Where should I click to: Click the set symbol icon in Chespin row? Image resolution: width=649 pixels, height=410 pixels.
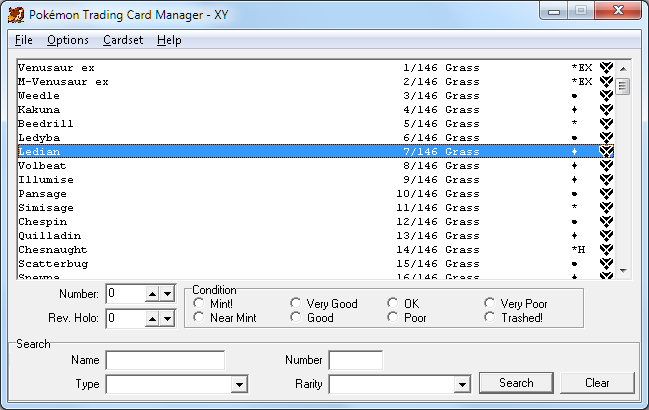[x=606, y=222]
